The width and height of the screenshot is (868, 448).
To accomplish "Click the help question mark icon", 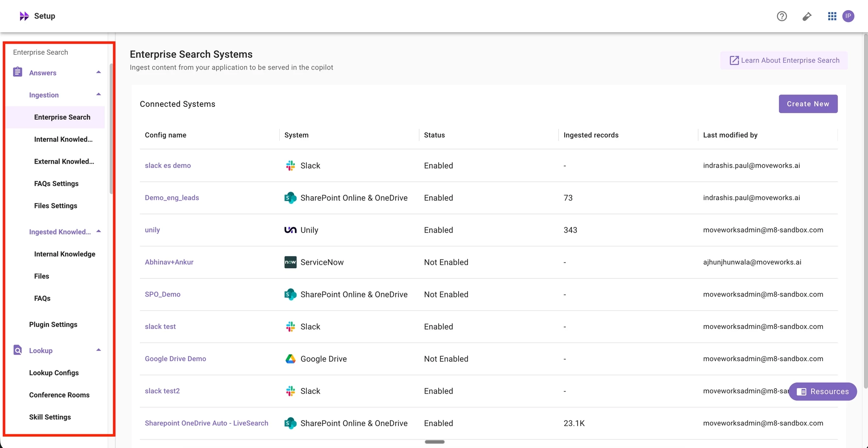I will click(x=782, y=16).
